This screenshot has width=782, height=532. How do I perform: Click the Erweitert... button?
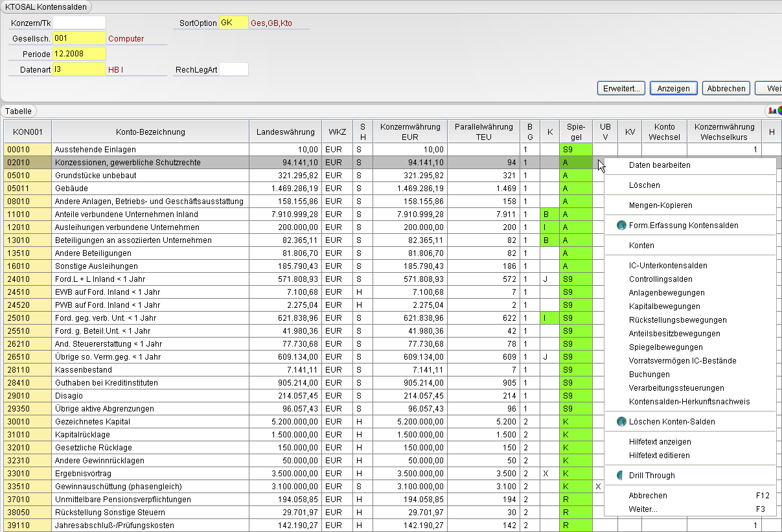[621, 88]
